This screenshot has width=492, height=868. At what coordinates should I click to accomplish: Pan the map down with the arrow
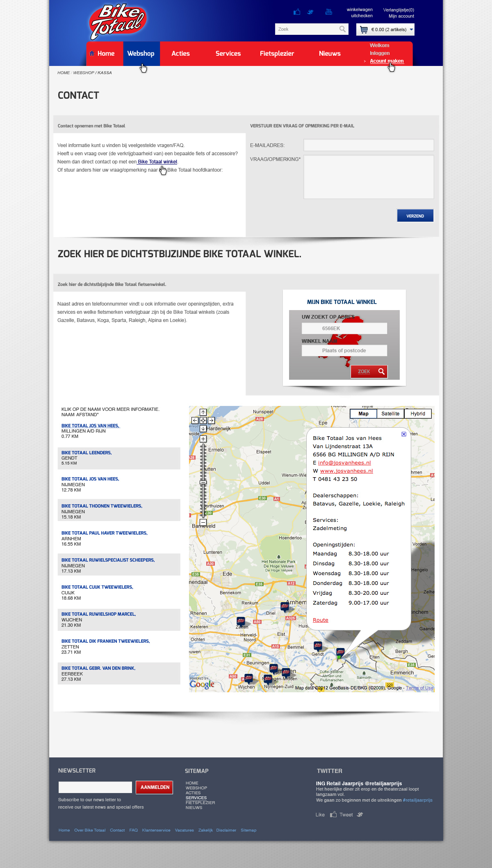pos(203,428)
